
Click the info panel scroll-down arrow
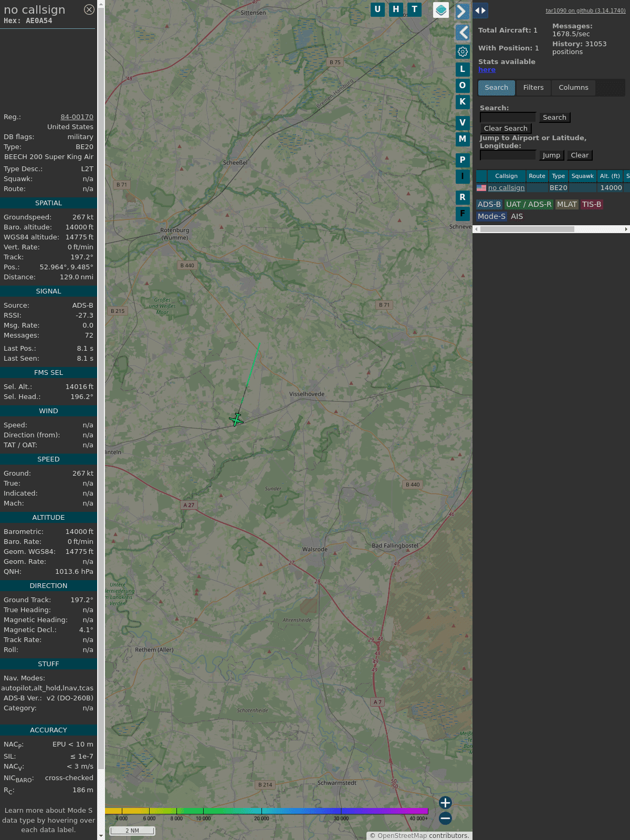point(101,835)
